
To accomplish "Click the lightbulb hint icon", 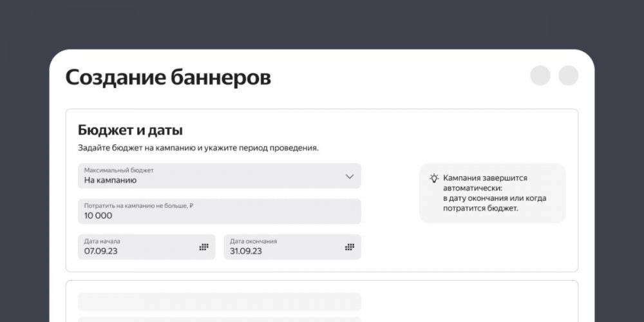I will pyautogui.click(x=434, y=178).
